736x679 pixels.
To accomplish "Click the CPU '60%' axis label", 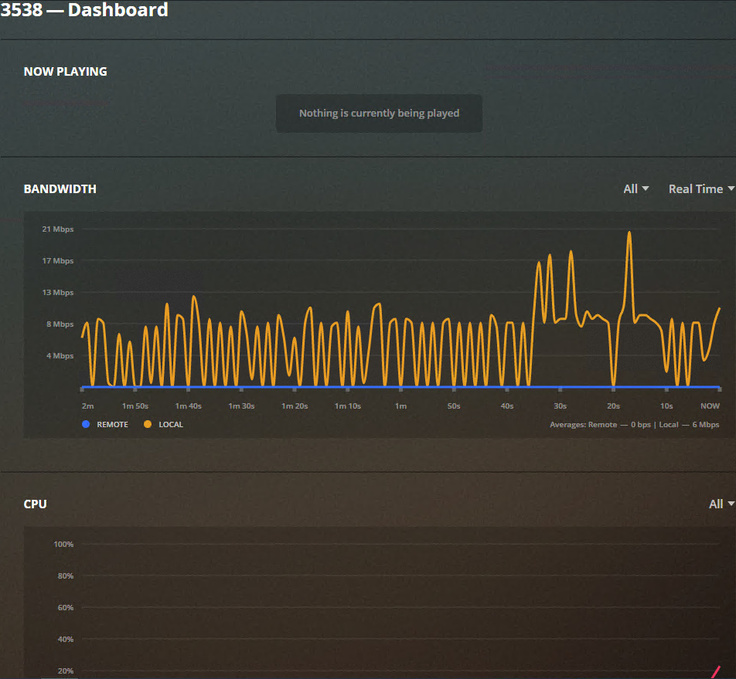I will (x=66, y=608).
